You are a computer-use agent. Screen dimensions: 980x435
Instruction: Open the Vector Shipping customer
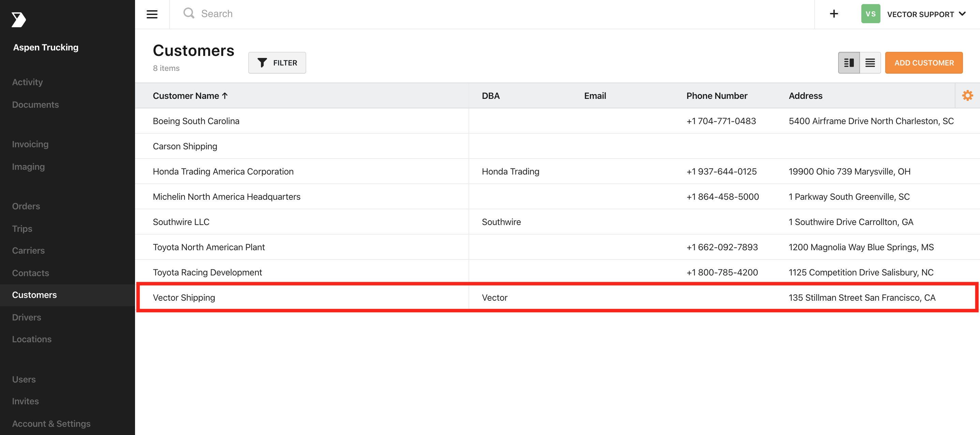pos(558,297)
